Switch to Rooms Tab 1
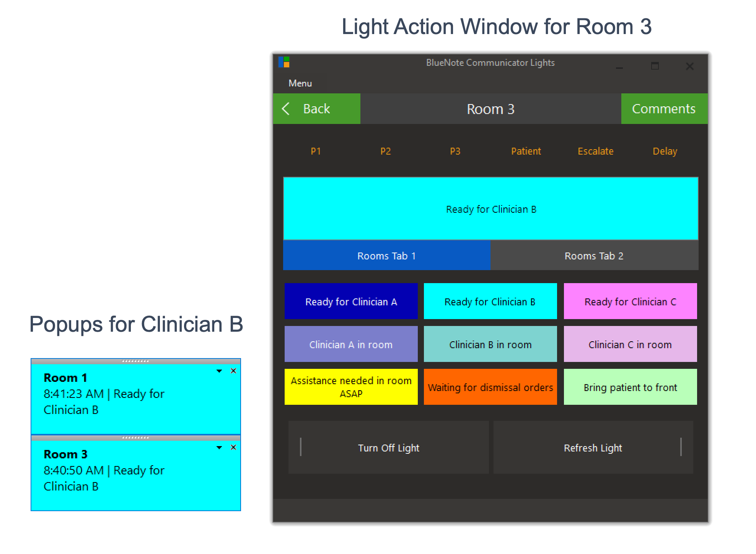 point(386,256)
